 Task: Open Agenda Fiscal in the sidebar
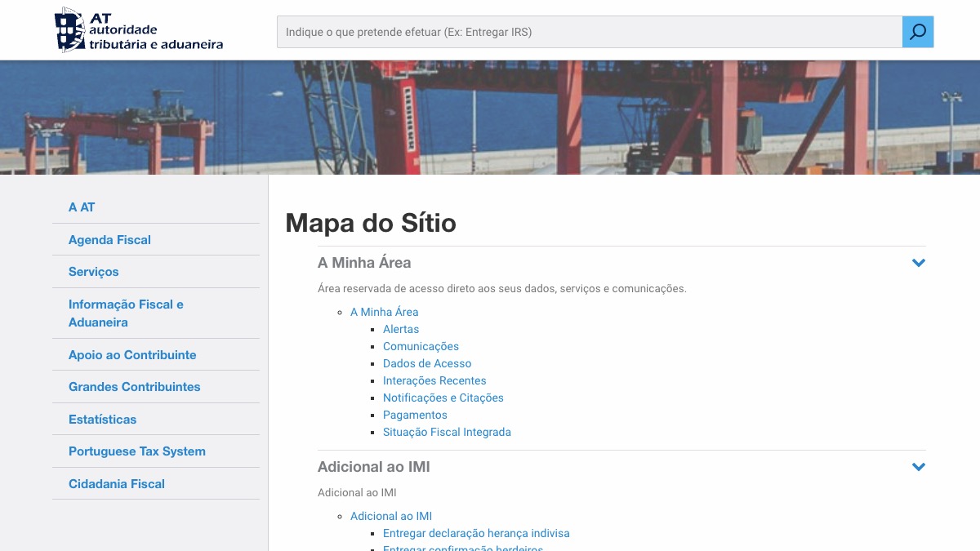click(x=109, y=240)
